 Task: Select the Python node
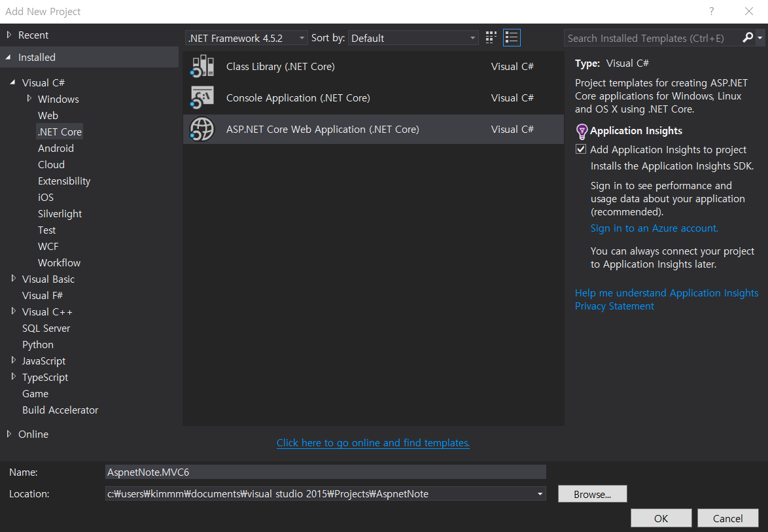pos(38,345)
